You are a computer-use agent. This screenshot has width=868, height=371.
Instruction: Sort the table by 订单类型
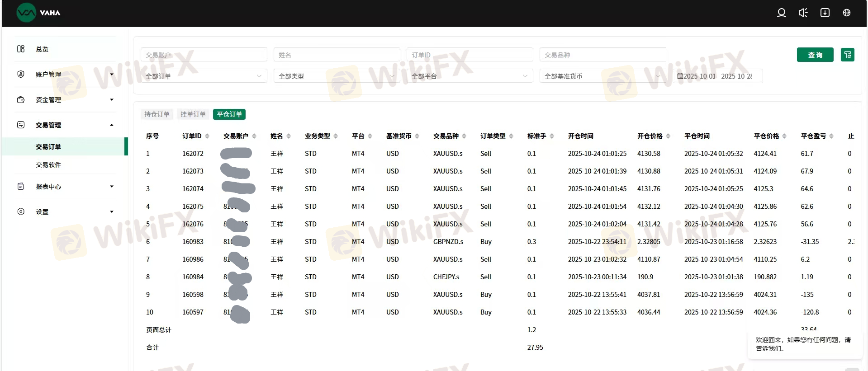511,136
